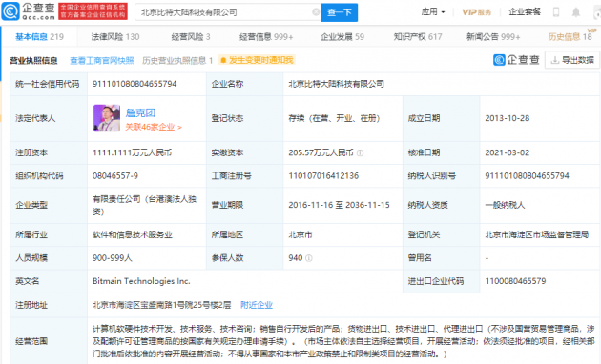Select taxpayer type 一般纳税人
Screen dimensions: 601x364
tap(505, 205)
